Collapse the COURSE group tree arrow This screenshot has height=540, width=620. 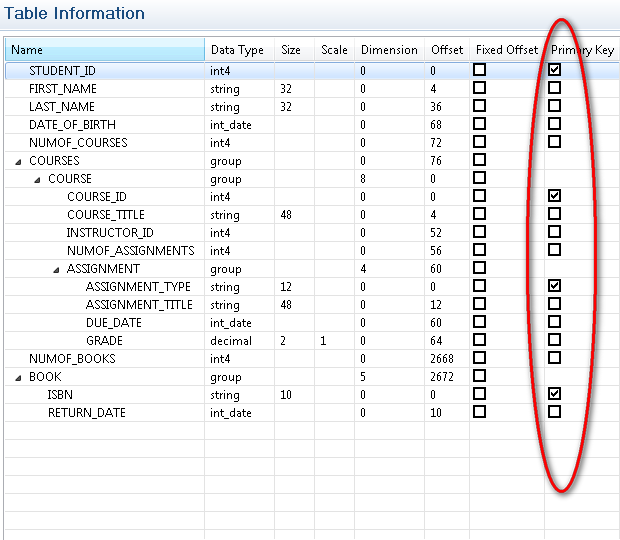coord(37,179)
